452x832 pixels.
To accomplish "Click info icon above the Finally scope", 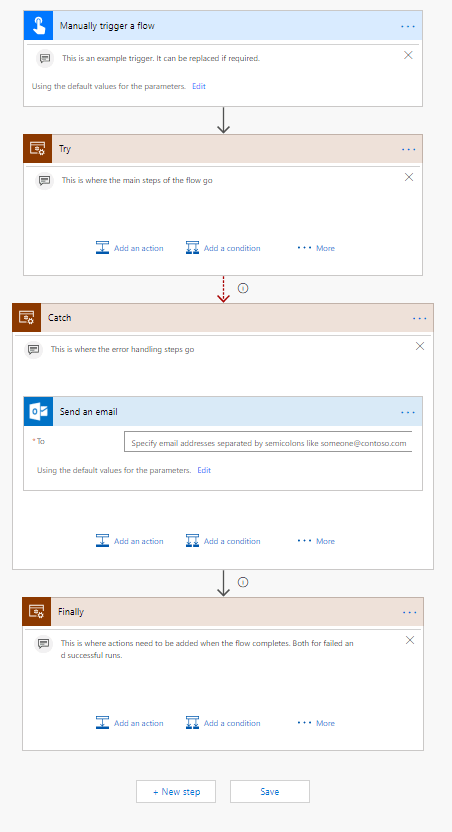I will click(x=243, y=582).
